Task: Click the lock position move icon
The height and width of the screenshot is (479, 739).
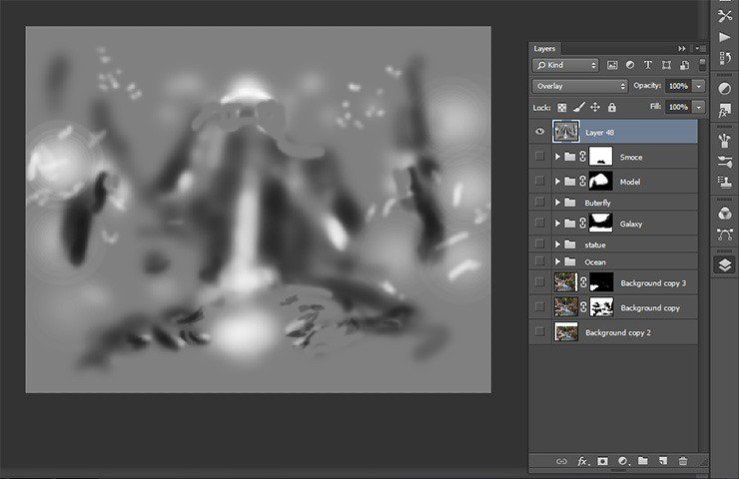Action: tap(594, 107)
